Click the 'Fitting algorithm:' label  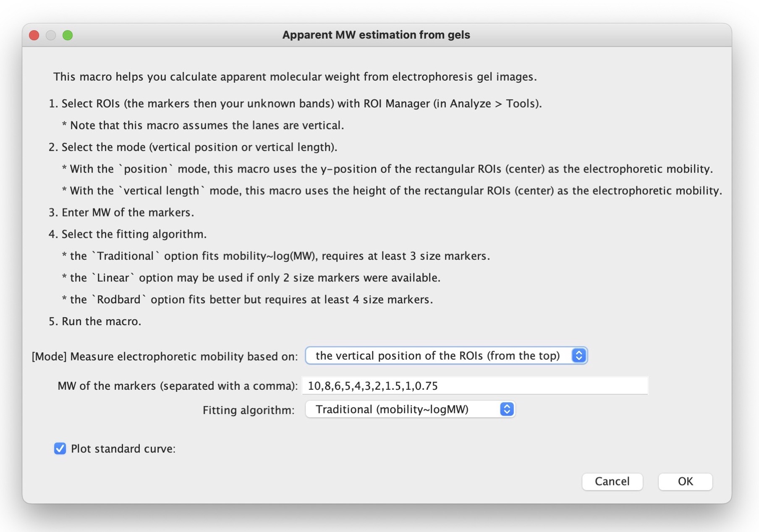(249, 410)
